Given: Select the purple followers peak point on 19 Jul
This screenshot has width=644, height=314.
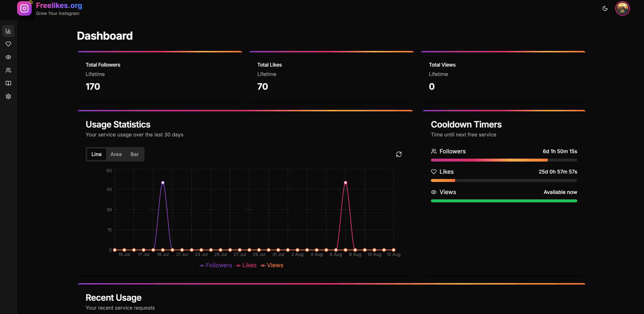Looking at the screenshot, I should [163, 183].
